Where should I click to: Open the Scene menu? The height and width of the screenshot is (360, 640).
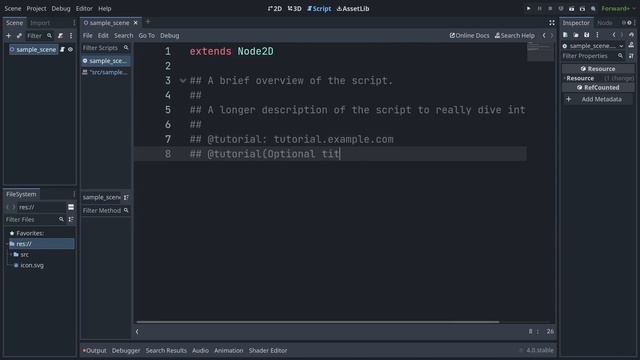(13, 9)
